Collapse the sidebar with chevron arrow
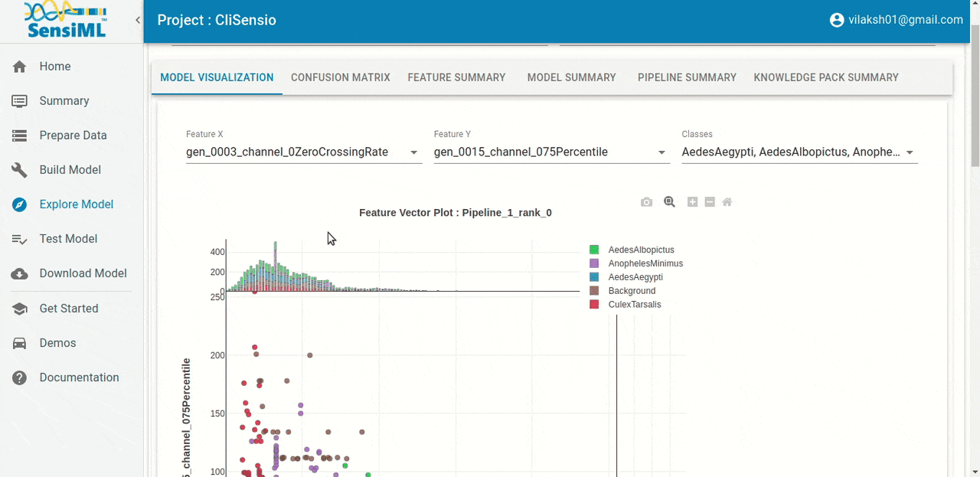980x477 pixels. [x=138, y=20]
